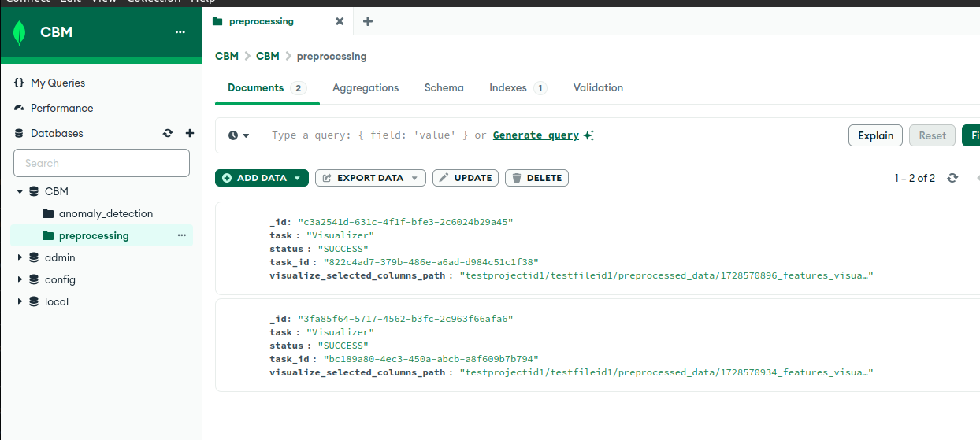This screenshot has width=980, height=440.
Task: Click the Generate query link
Action: click(x=536, y=135)
